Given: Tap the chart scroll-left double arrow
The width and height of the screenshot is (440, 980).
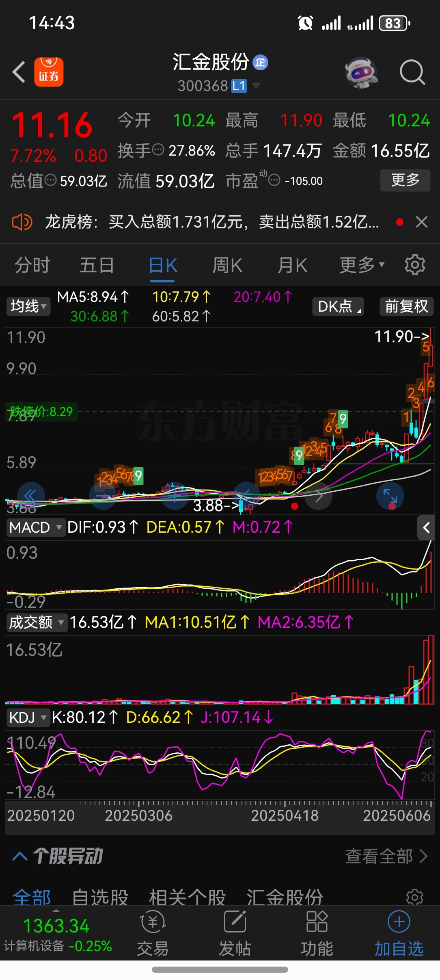Looking at the screenshot, I should click(30, 495).
